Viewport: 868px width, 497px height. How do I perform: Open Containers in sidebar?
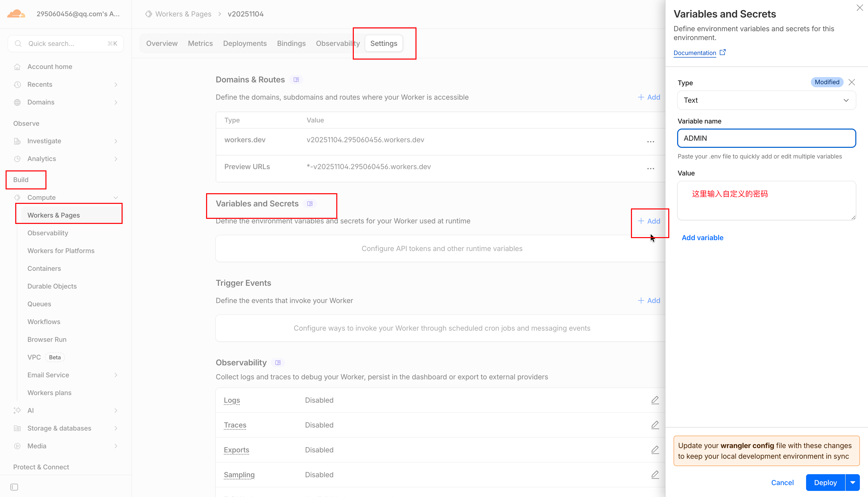coord(44,269)
